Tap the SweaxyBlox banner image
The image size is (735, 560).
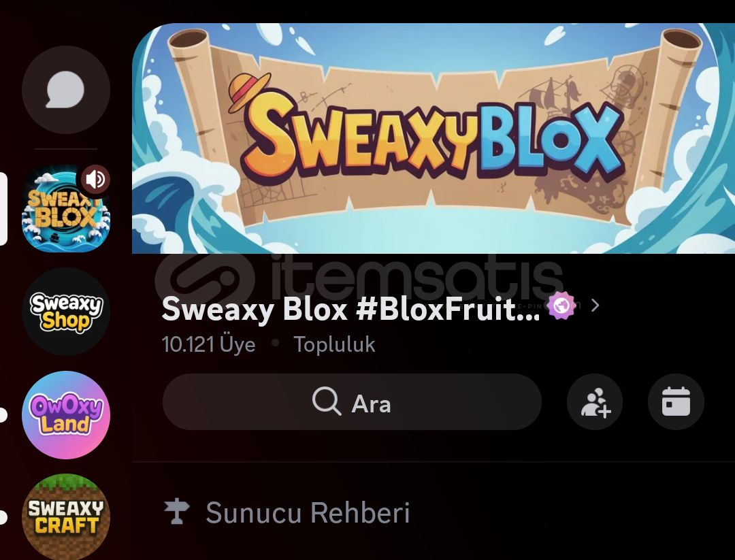pos(434,138)
